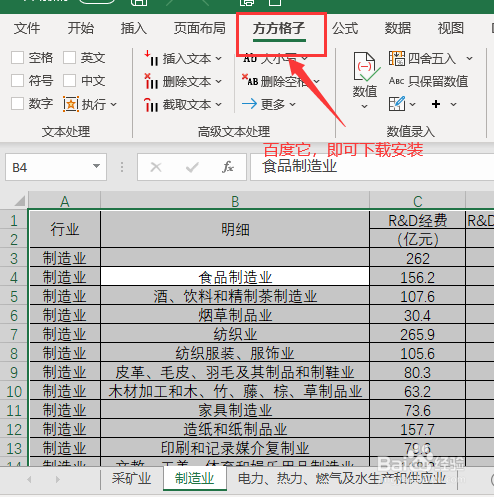
Task: Click the formula bar showing 食品制造业
Action: [372, 167]
